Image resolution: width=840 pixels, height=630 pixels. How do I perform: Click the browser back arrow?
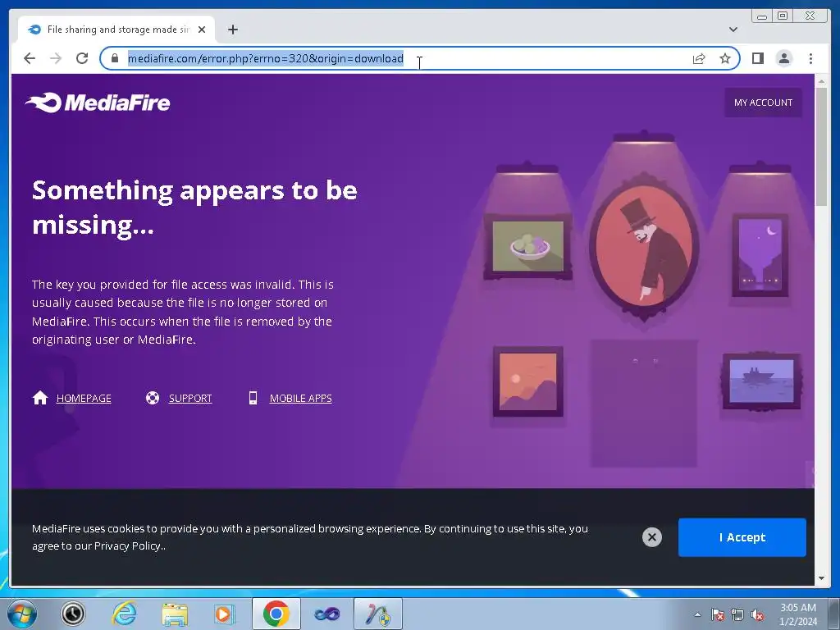30,58
